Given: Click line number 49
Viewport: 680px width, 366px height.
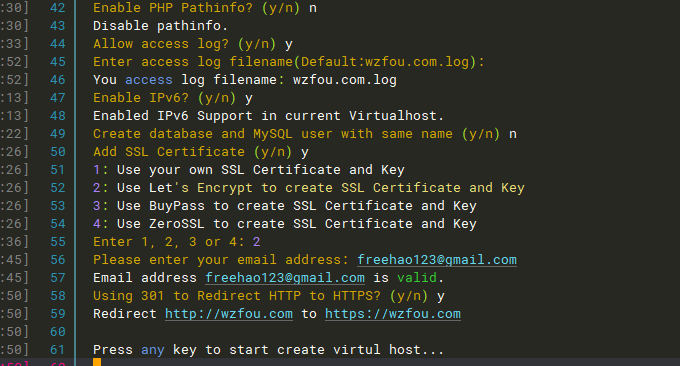Looking at the screenshot, I should (x=58, y=134).
